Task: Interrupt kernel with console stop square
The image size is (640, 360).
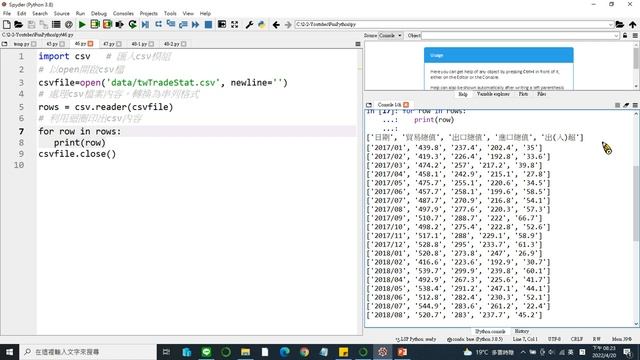Action: 617,105
